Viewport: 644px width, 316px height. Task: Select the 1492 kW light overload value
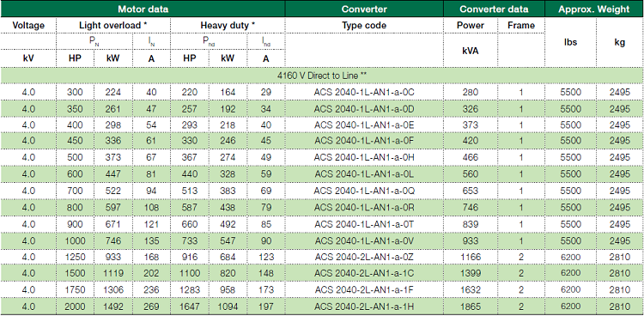coord(113,307)
